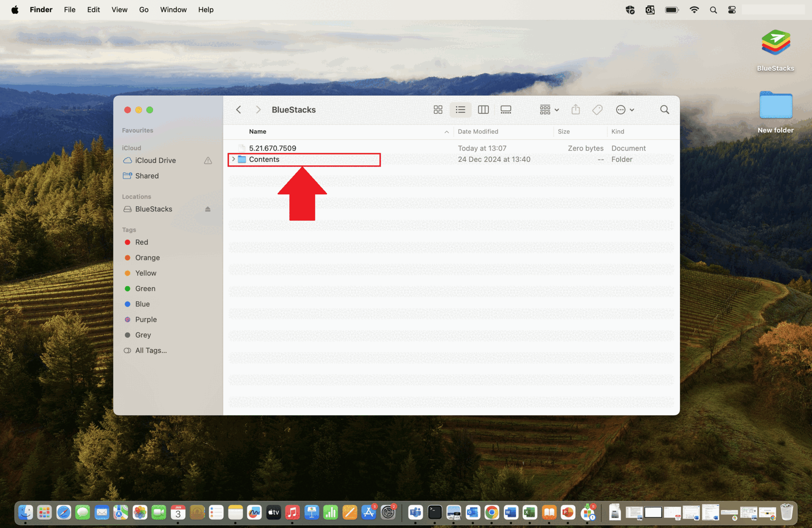Launch Apple TV from the Dock
Image resolution: width=812 pixels, height=528 pixels.
pos(273,513)
